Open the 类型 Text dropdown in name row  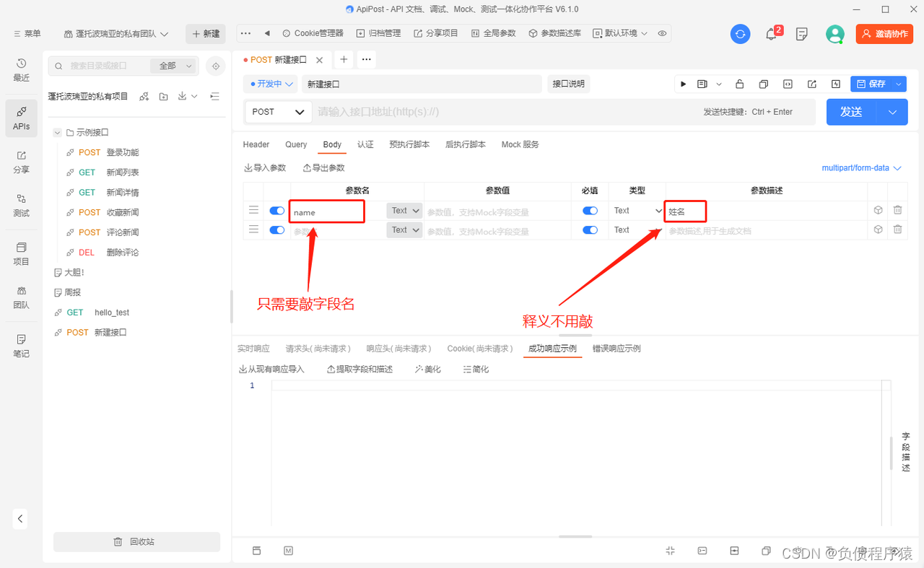point(637,211)
